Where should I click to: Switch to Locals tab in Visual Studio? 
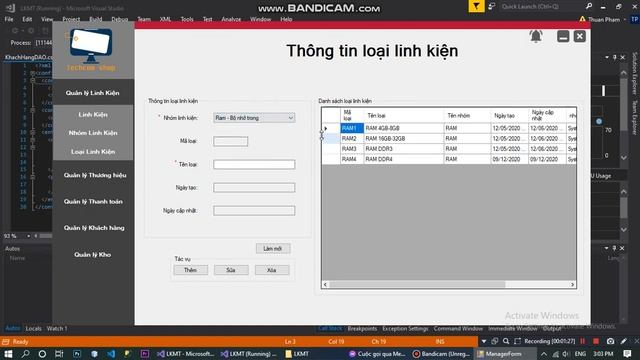point(33,328)
